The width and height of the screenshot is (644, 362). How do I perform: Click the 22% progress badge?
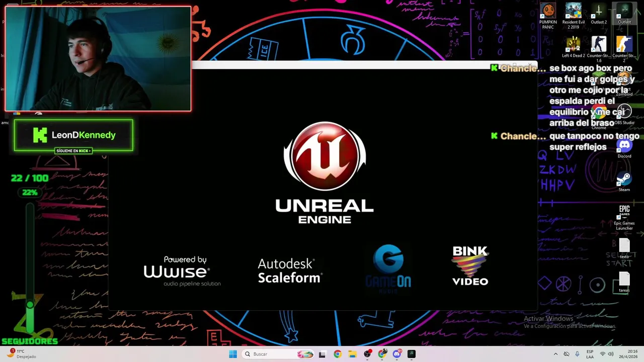pos(30,193)
